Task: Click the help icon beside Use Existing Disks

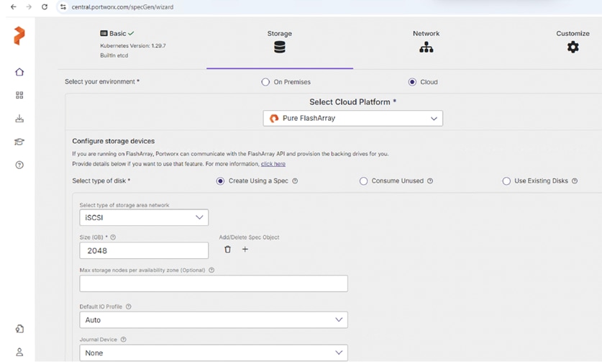Action: click(x=575, y=181)
